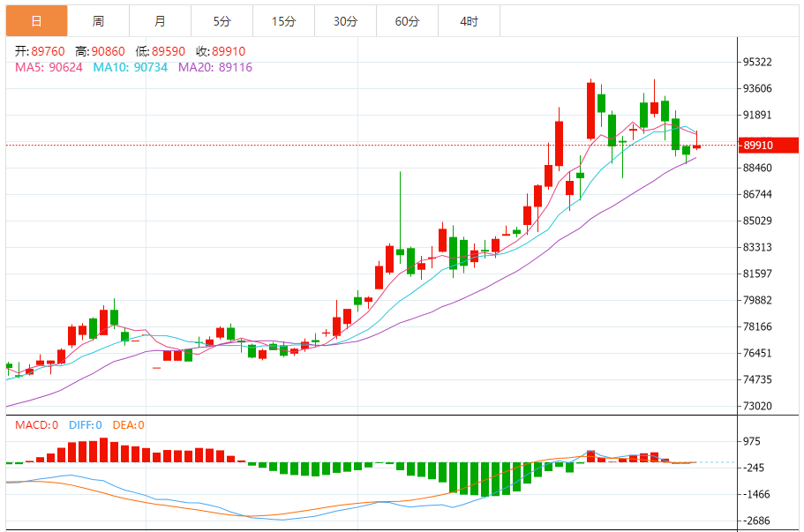Click the red 89910 current price tag

coord(768,145)
